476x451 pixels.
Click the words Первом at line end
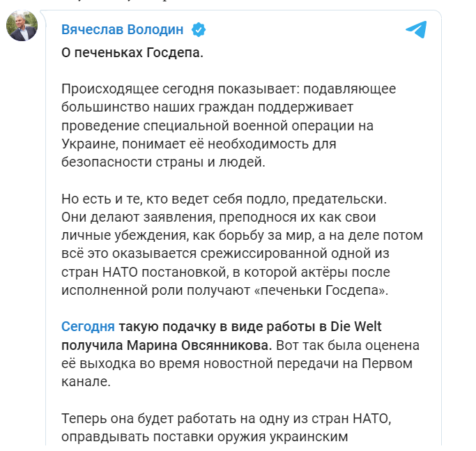[x=387, y=364]
